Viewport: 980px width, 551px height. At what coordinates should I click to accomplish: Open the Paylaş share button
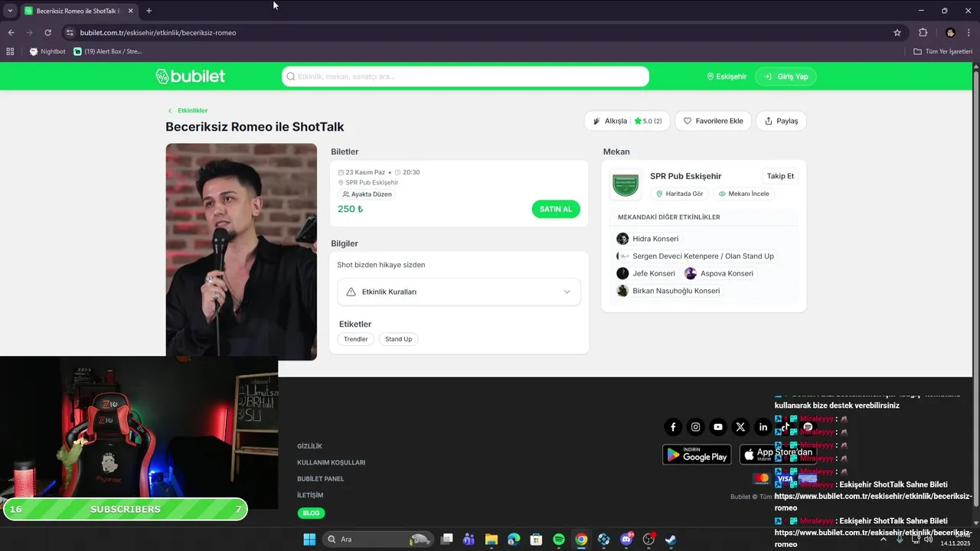pos(781,121)
